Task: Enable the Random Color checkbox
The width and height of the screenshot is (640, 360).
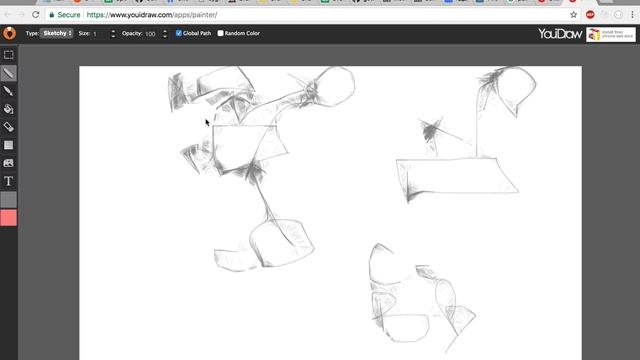Action: pos(220,33)
